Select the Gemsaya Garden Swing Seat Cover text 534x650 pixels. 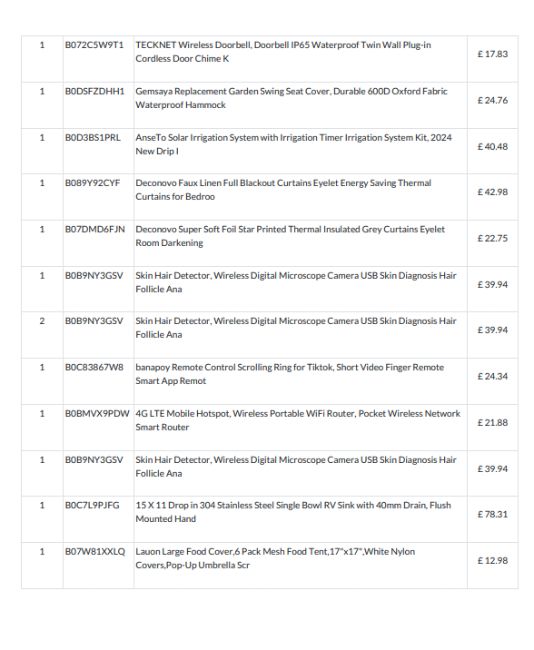[291, 98]
